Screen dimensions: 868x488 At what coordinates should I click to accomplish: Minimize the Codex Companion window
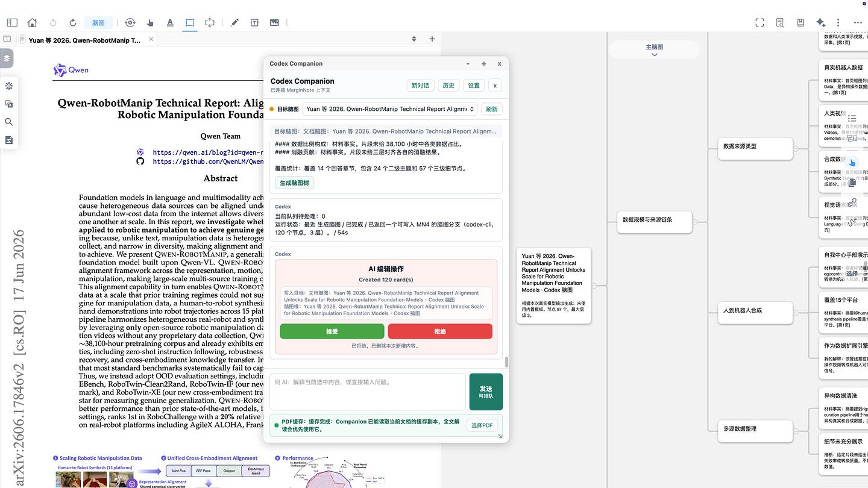(x=468, y=64)
